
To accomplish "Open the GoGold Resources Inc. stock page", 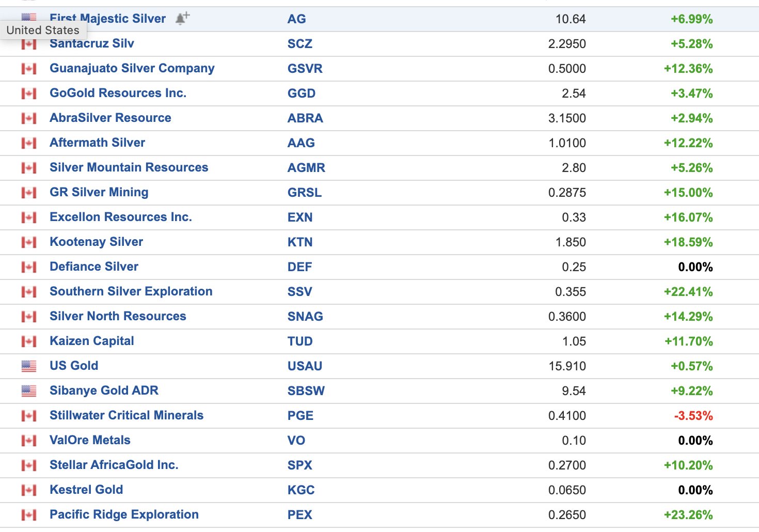I will point(118,93).
